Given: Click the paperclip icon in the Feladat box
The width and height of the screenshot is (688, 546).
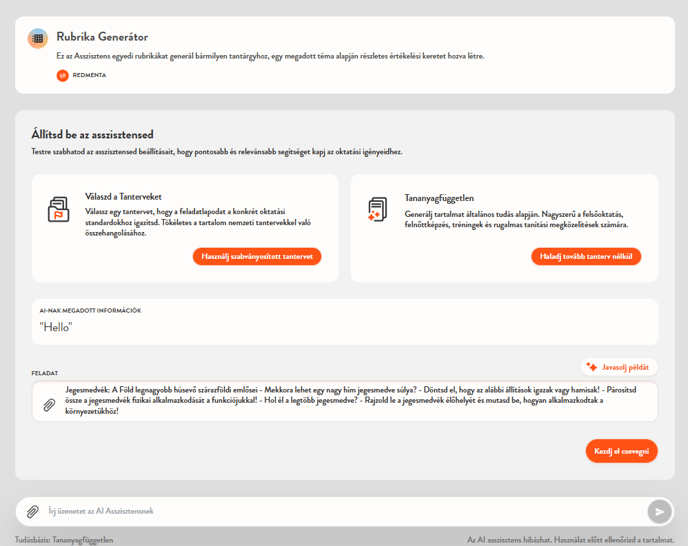Looking at the screenshot, I should click(48, 405).
